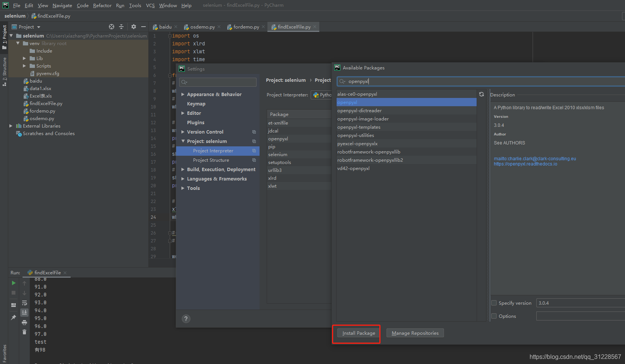Select Plugins in settings list
This screenshot has height=364, width=625.
196,123
